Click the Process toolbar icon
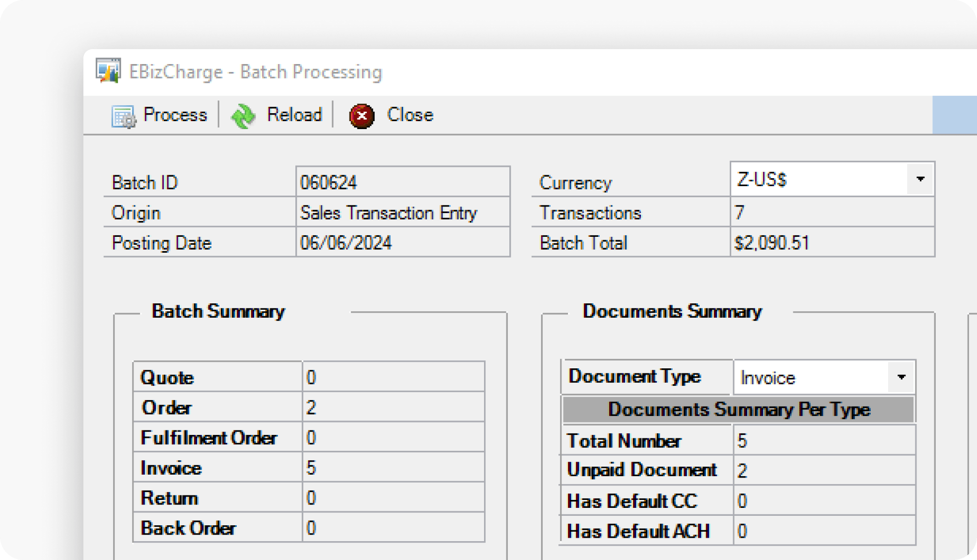 (123, 116)
